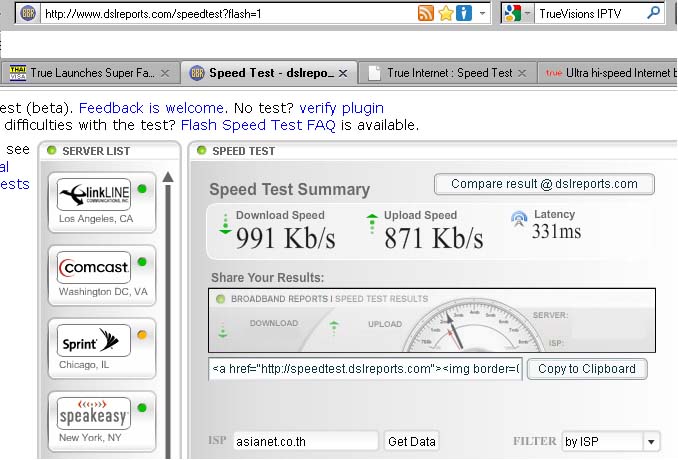Close the True Launches Super Fa tab

coord(165,73)
